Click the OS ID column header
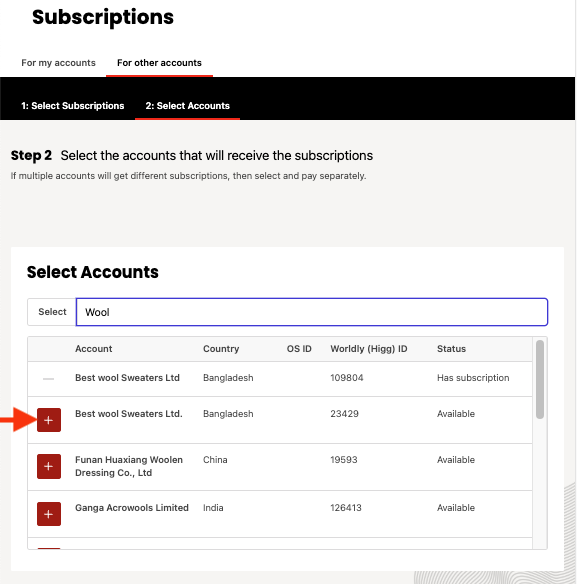 [x=299, y=349]
